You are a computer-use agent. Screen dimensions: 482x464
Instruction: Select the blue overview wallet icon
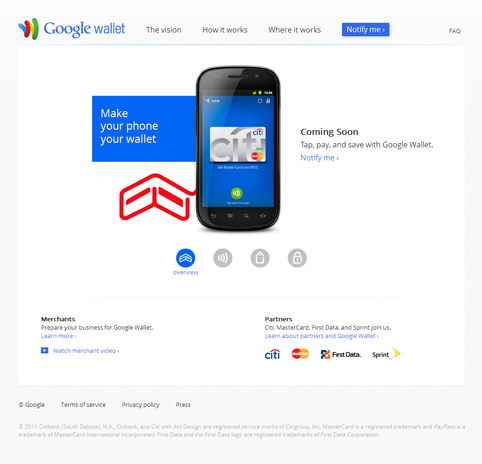pos(185,258)
